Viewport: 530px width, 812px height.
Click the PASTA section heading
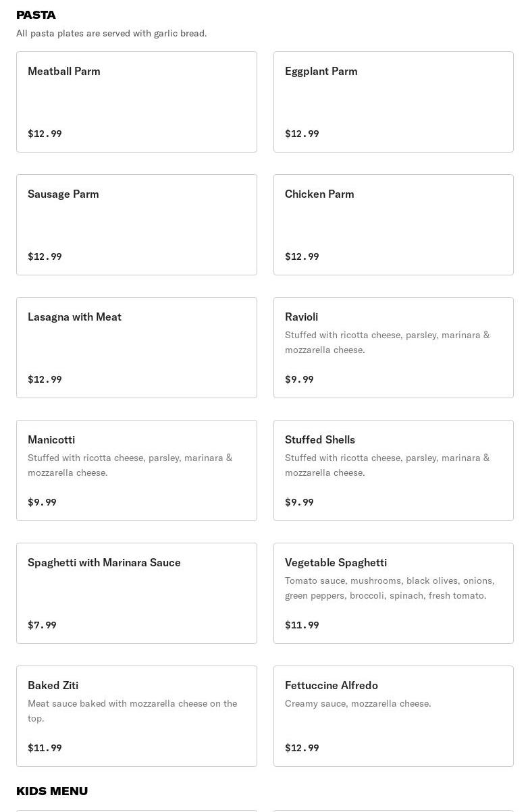click(x=36, y=15)
